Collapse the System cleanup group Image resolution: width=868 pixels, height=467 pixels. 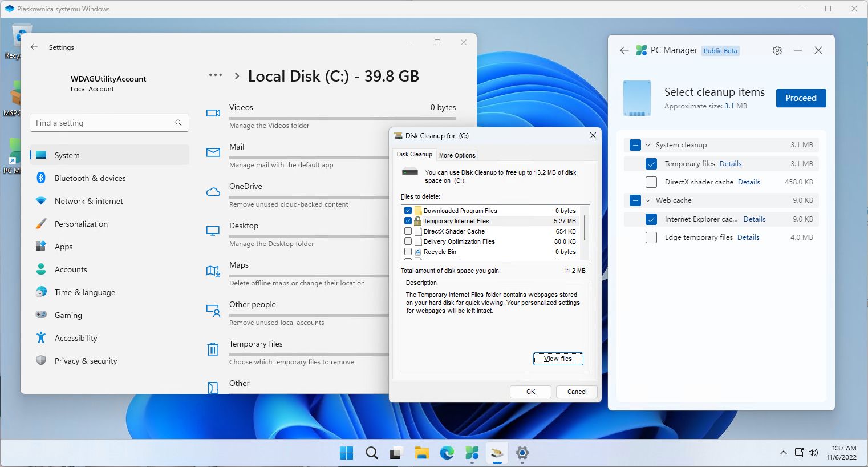tap(648, 145)
